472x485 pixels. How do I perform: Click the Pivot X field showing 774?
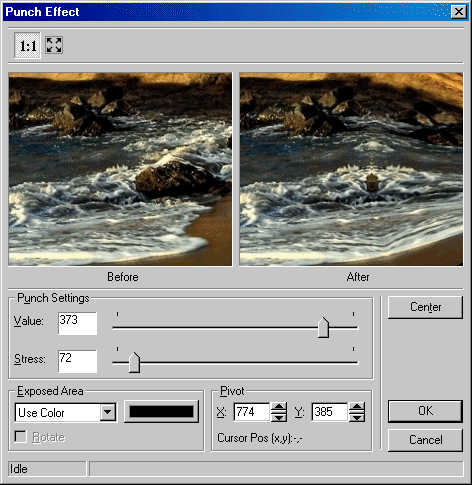click(x=252, y=412)
